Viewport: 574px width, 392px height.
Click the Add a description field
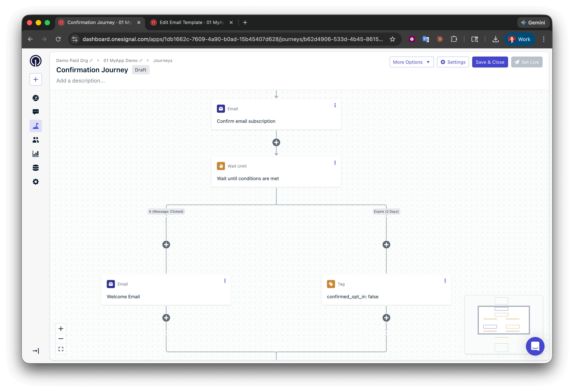[80, 81]
